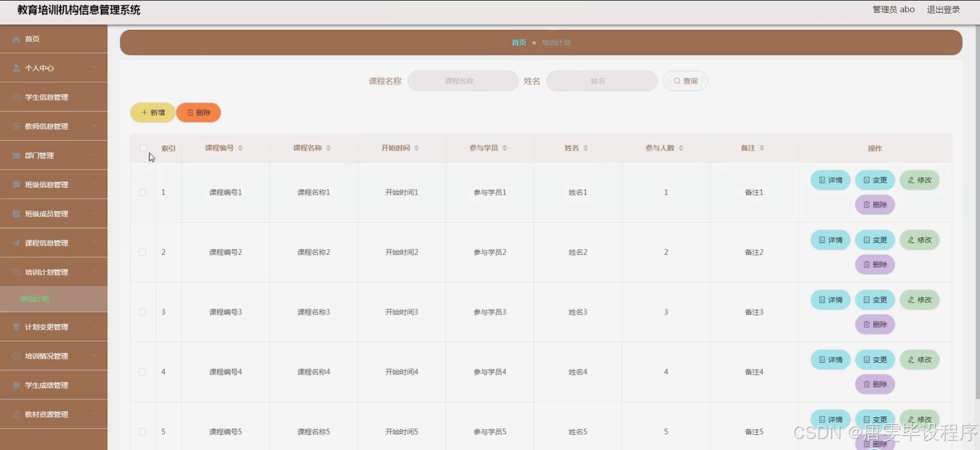Click the 课程名称1 table cell
980x450 pixels.
click(313, 192)
